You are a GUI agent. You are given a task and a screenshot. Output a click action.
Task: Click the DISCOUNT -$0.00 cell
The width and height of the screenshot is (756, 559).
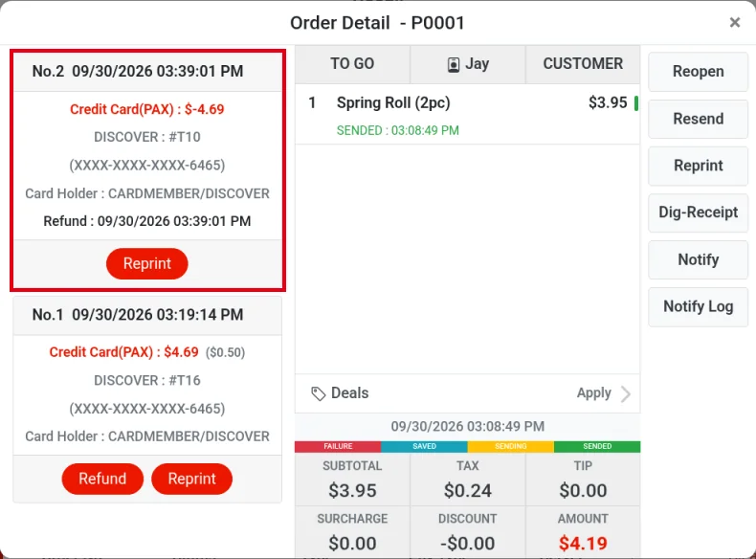coord(468,532)
